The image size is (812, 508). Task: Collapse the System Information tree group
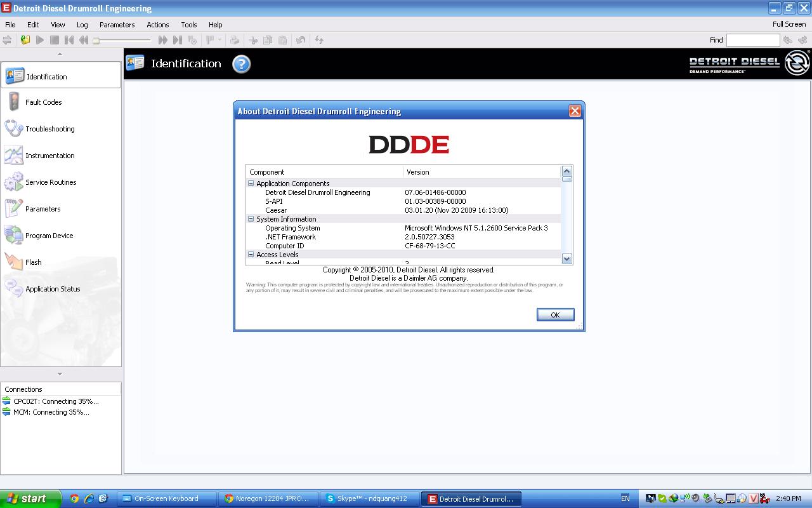tap(251, 219)
